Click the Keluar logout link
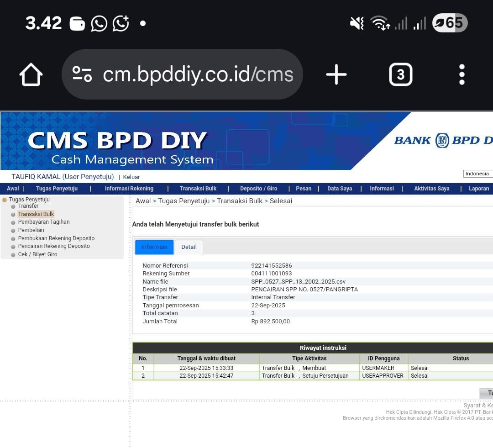 pyautogui.click(x=131, y=177)
